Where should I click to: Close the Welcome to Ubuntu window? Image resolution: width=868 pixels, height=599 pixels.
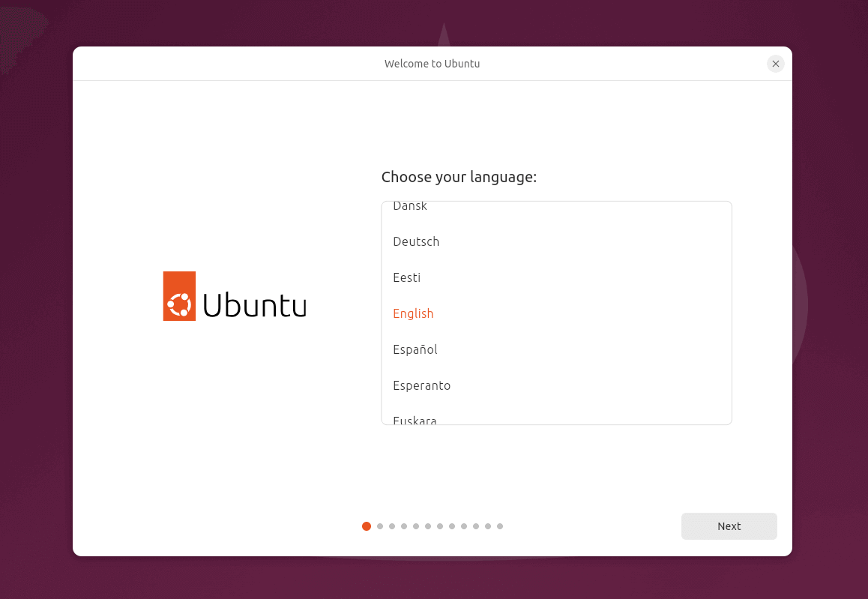[x=775, y=64]
